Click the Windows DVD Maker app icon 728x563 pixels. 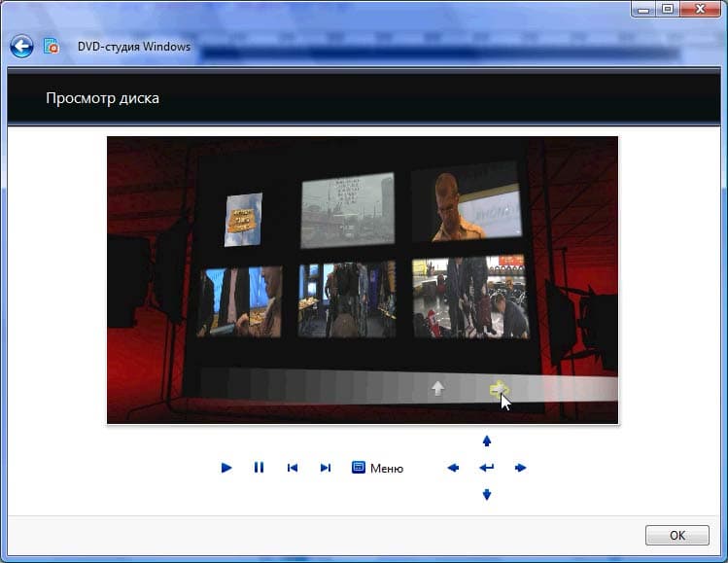pyautogui.click(x=52, y=46)
